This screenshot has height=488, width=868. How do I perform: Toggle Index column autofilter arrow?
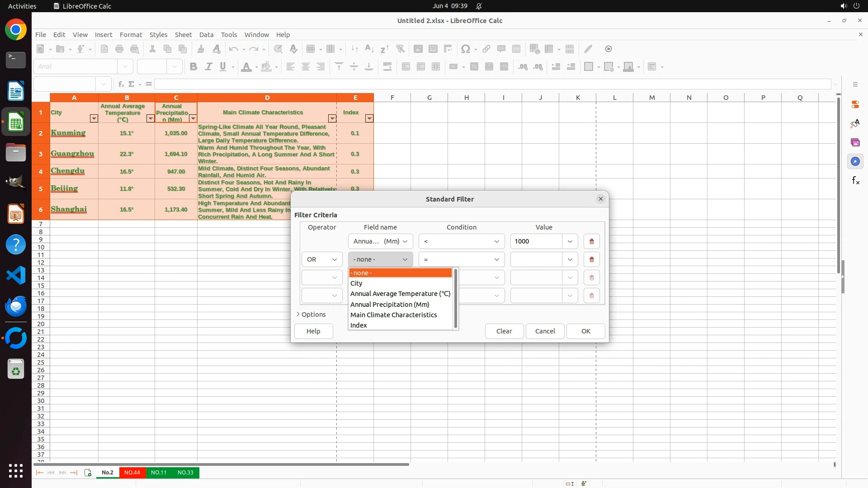369,118
